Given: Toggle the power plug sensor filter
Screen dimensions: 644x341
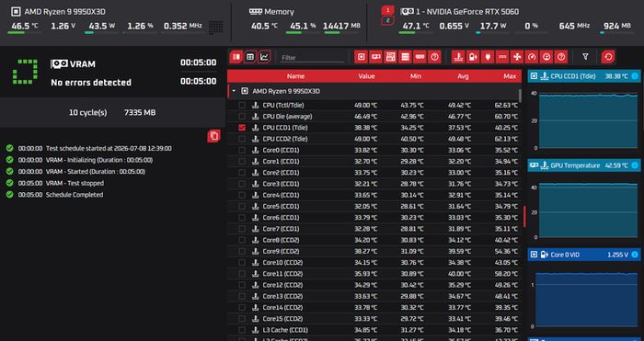Looking at the screenshot, I should (488, 57).
